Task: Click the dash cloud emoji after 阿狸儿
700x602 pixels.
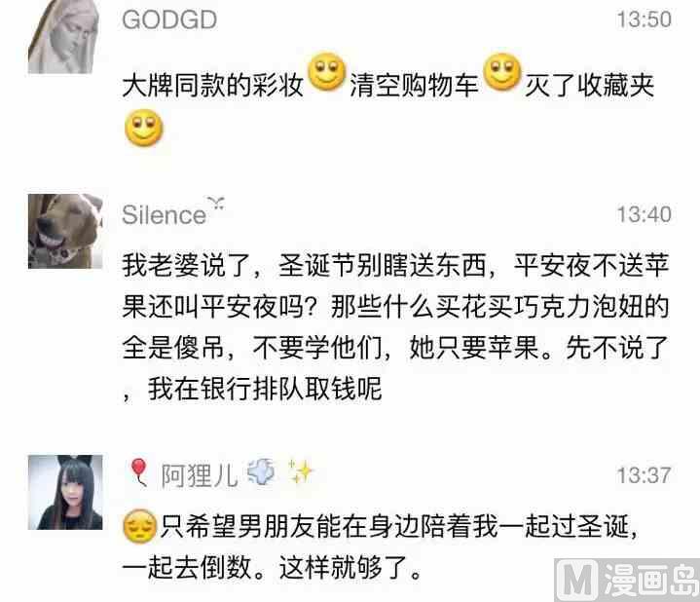Action: (x=261, y=471)
